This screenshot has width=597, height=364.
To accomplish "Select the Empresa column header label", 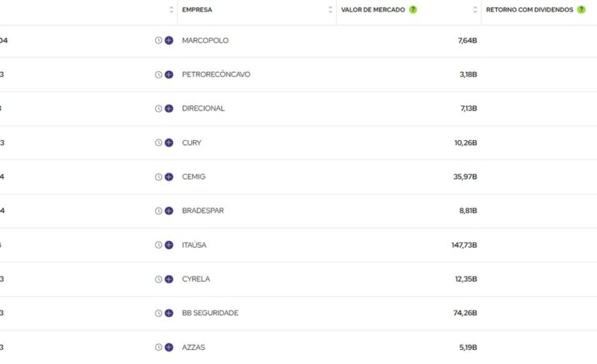I will [x=197, y=10].
